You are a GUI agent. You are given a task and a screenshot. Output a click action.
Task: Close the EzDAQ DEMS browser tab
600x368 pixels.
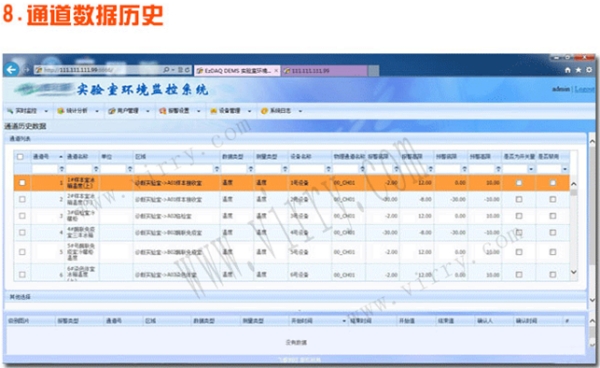pyautogui.click(x=276, y=71)
